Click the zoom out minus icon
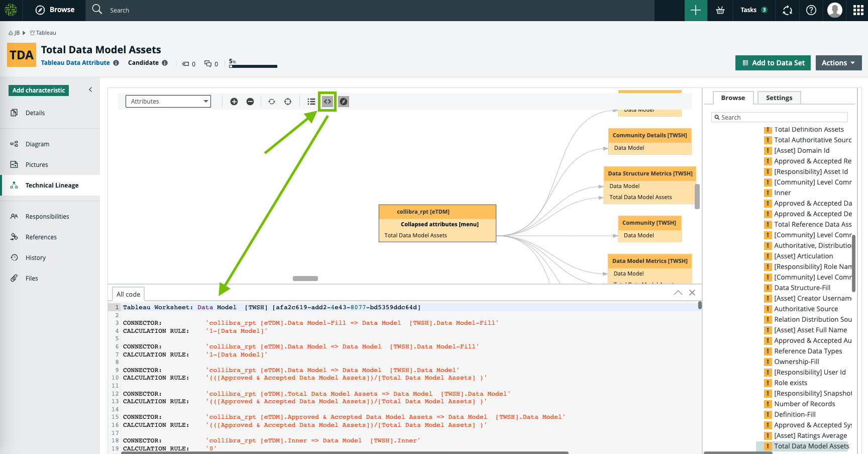This screenshot has height=454, width=868. click(x=250, y=102)
